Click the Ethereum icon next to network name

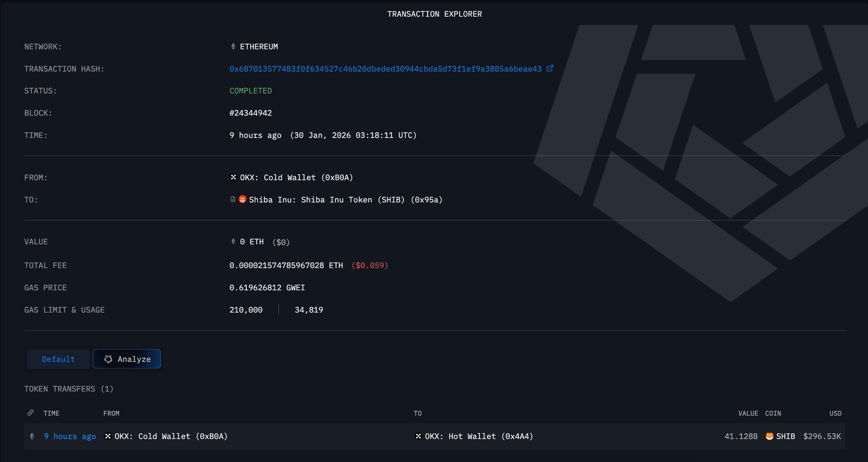pyautogui.click(x=233, y=47)
